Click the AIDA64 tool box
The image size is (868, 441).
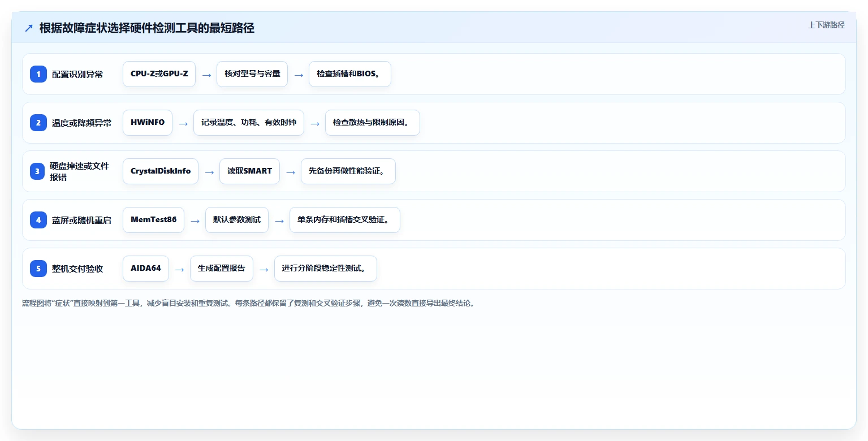(x=146, y=269)
